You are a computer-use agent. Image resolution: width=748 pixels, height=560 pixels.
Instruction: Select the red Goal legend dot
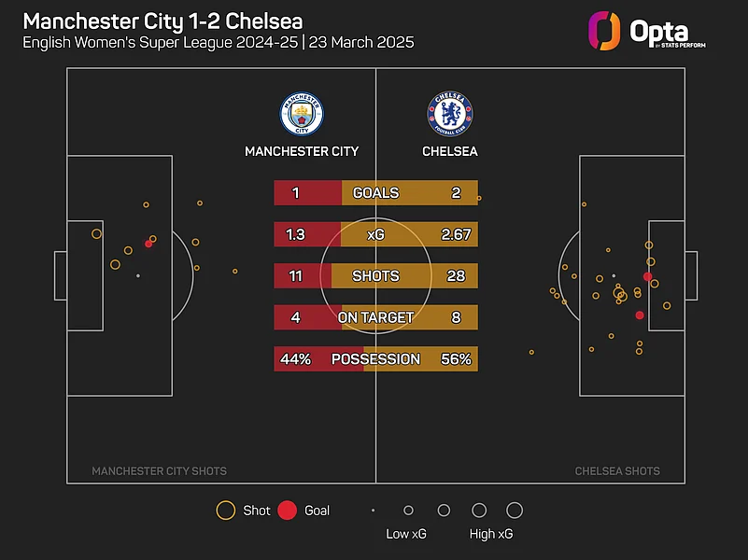click(x=288, y=511)
